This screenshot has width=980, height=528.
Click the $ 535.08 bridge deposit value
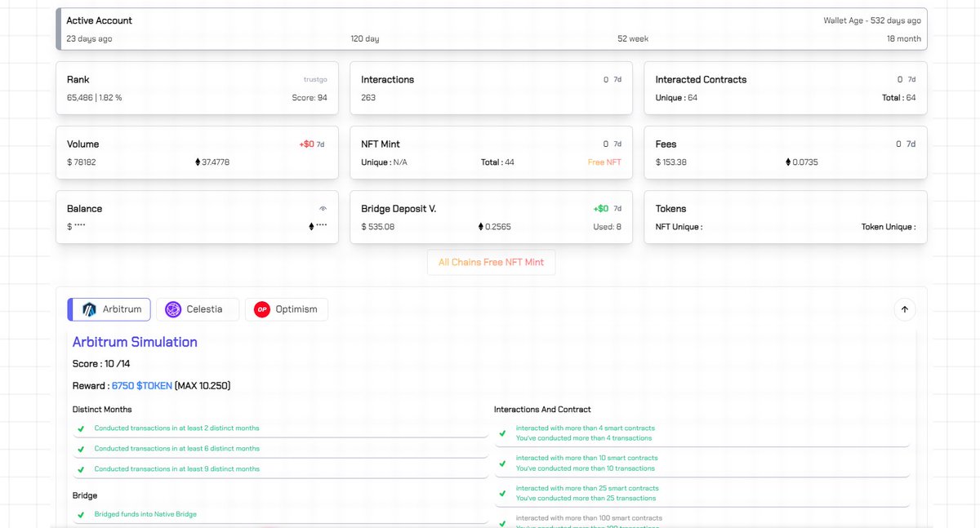click(x=377, y=227)
